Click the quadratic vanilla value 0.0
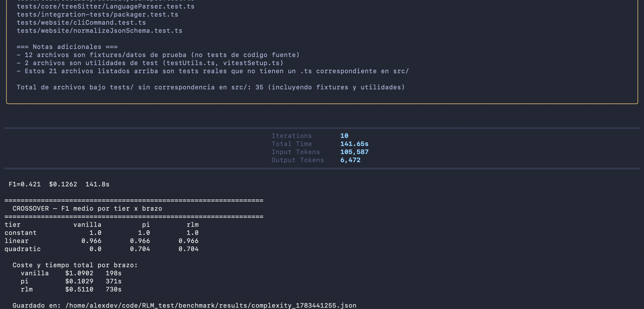644x309 pixels. point(96,249)
